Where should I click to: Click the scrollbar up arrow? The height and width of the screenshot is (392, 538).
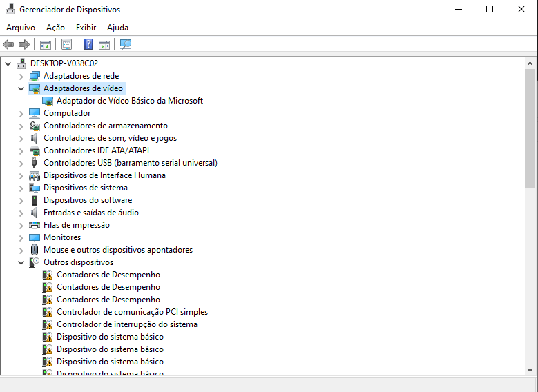coord(530,63)
